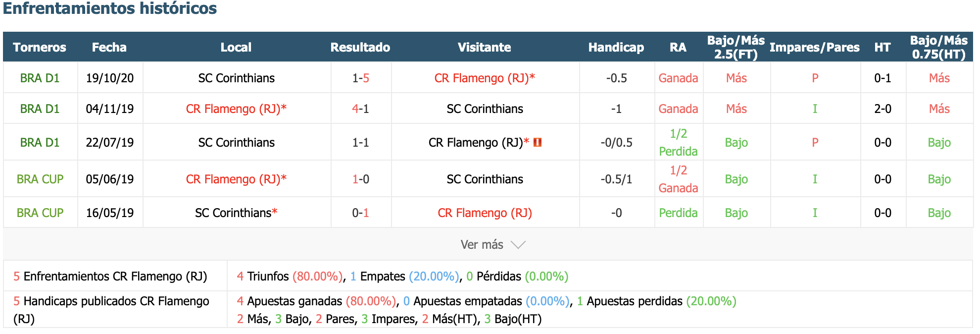Click the 1-5 result score
Viewport: 980px width, 334px height.
pos(360,78)
